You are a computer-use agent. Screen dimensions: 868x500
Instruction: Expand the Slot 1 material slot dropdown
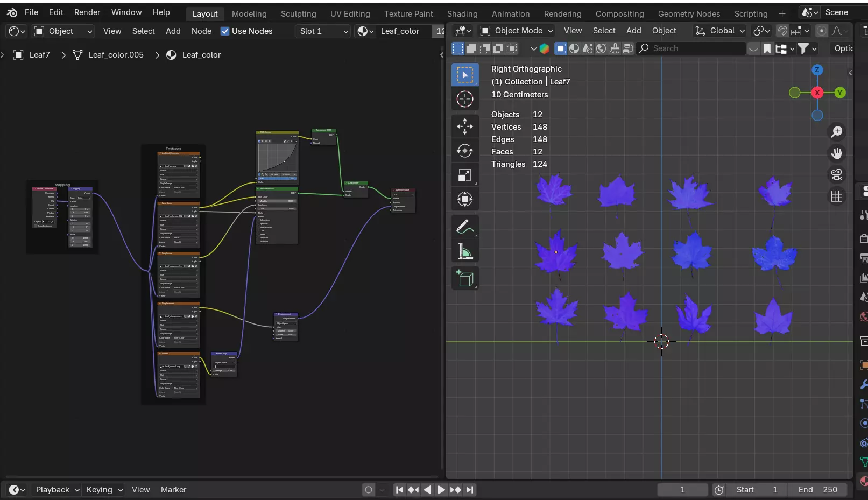point(324,31)
